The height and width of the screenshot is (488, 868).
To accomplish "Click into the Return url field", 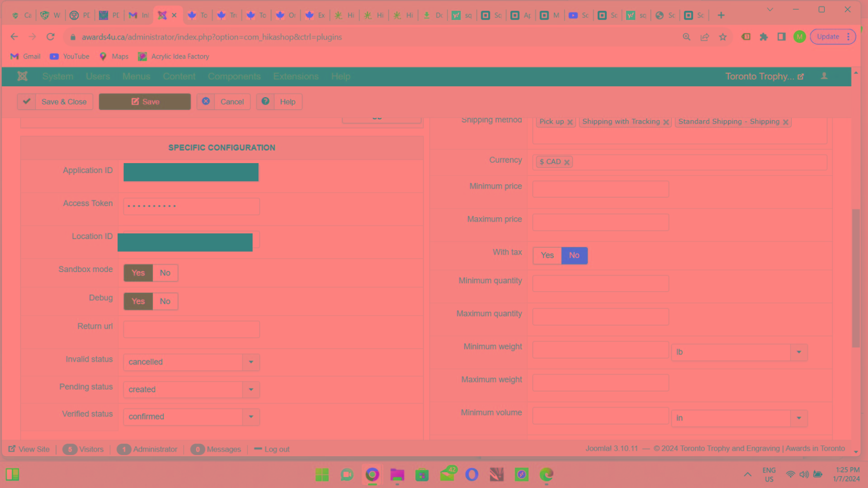I will 191,329.
